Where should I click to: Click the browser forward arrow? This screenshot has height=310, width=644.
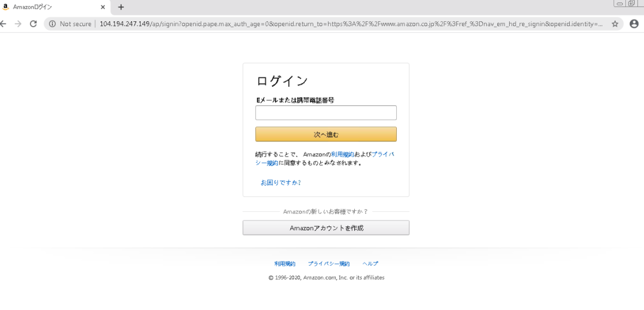(x=17, y=24)
